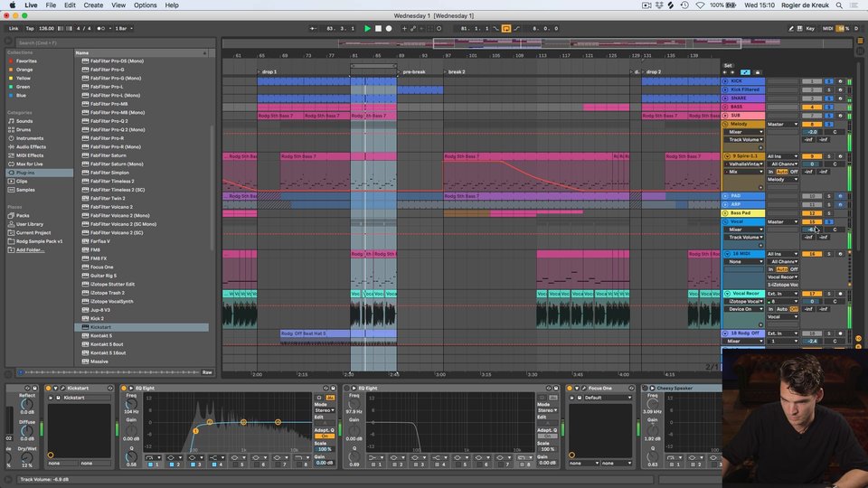Viewport: 868px width, 488px height.
Task: Toggle Draw Mode pencil icon
Action: [790, 28]
